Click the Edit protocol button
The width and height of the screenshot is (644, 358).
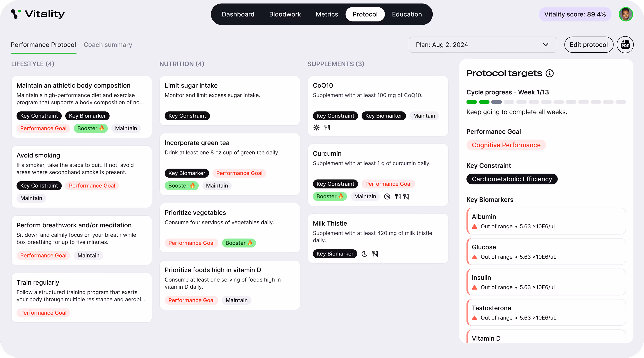(x=588, y=45)
